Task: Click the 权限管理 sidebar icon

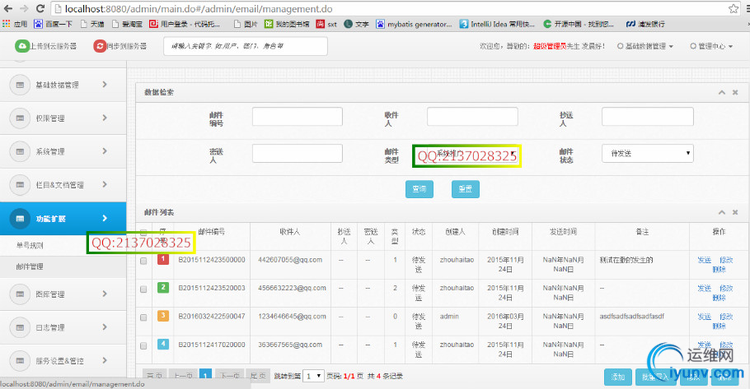Action: (x=20, y=118)
